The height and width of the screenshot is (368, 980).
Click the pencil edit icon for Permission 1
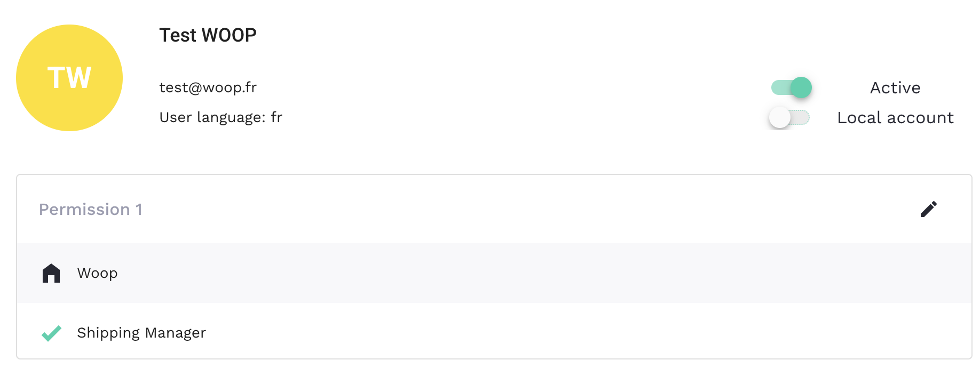pyautogui.click(x=928, y=209)
